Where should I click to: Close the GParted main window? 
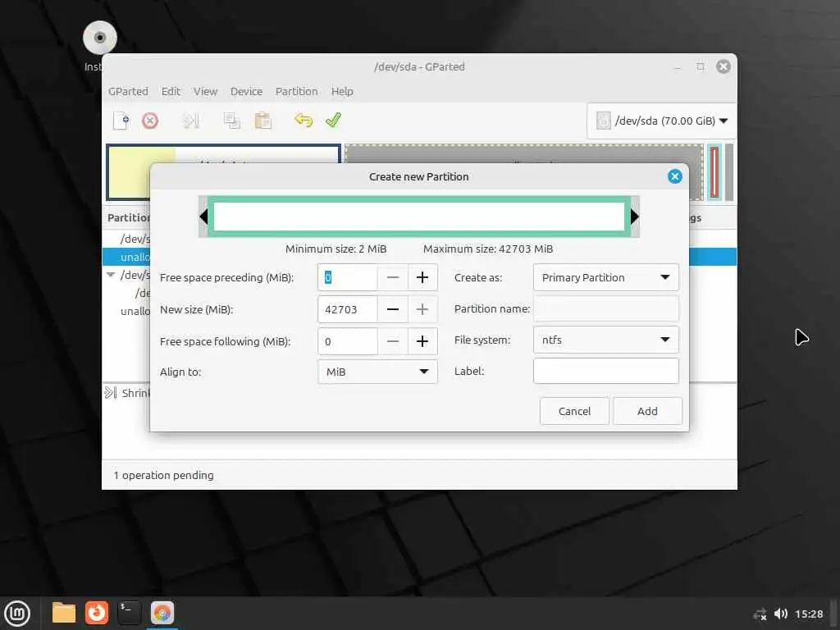coord(724,66)
